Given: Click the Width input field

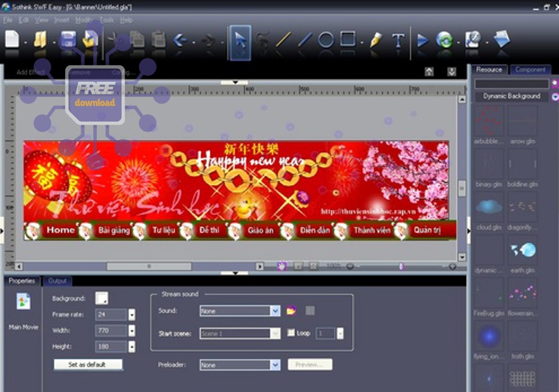Looking at the screenshot, I should (111, 330).
